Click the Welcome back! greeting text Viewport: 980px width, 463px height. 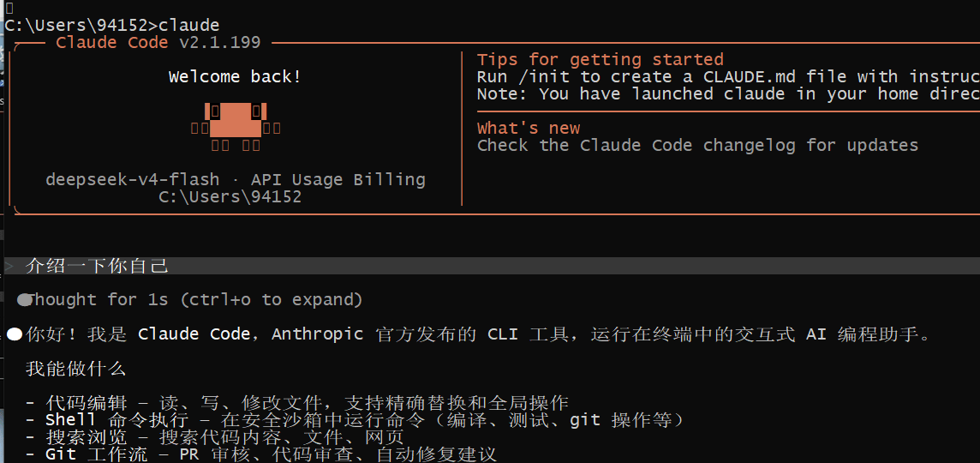pyautogui.click(x=235, y=77)
